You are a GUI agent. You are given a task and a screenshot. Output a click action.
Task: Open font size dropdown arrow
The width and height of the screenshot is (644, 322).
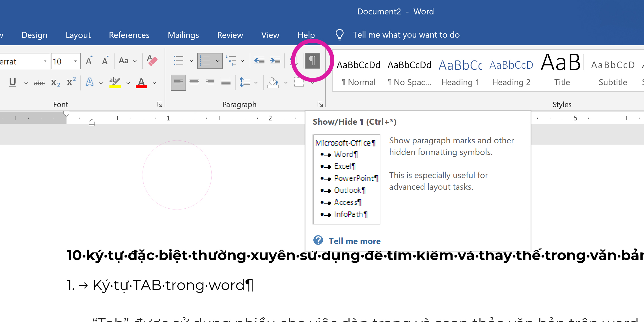pos(76,61)
